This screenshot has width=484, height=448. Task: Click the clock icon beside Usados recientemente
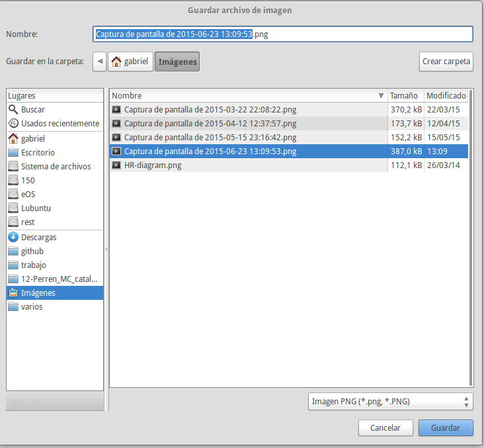click(x=13, y=123)
